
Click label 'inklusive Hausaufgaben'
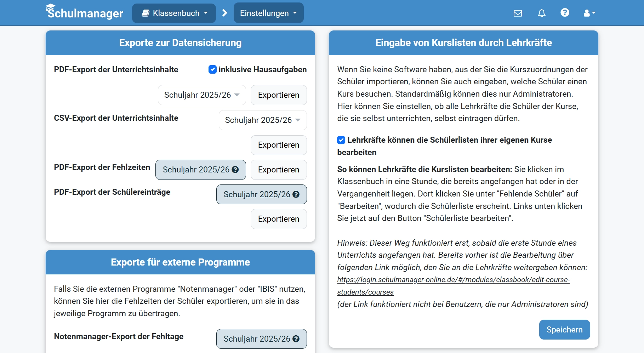click(263, 69)
